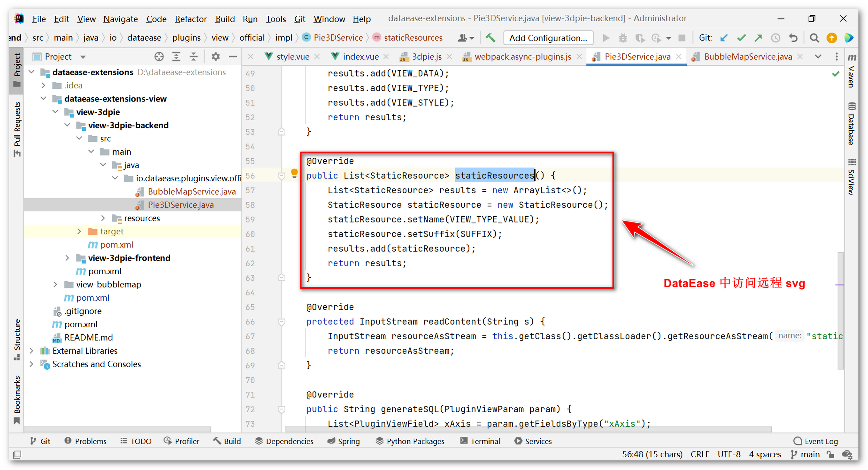Open the Project view dropdown
Image resolution: width=868 pixels, height=470 pixels.
coord(83,57)
